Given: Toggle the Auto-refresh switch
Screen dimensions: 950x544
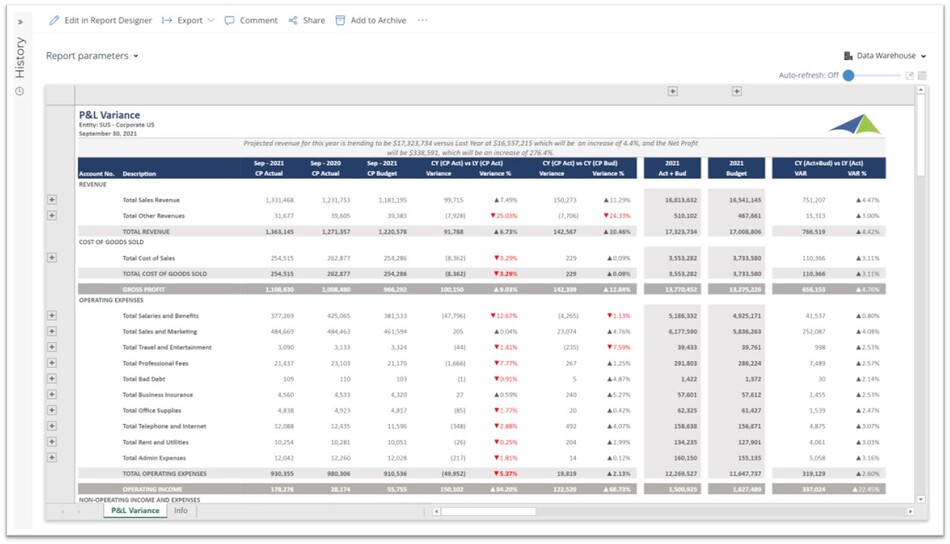Looking at the screenshot, I should 850,76.
